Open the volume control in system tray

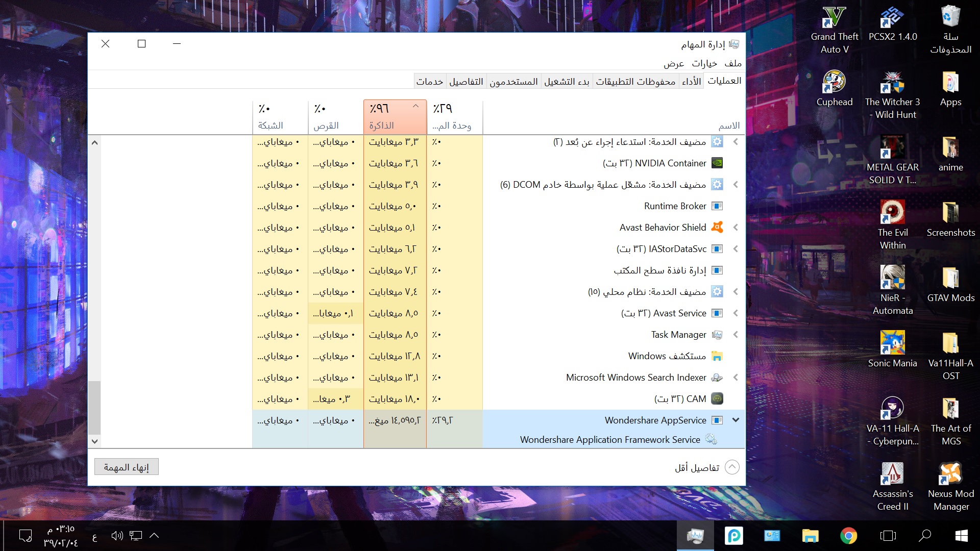pyautogui.click(x=117, y=536)
